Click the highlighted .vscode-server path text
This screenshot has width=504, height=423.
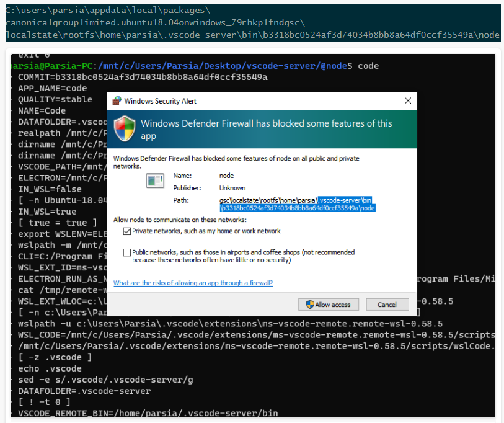pyautogui.click(x=298, y=204)
